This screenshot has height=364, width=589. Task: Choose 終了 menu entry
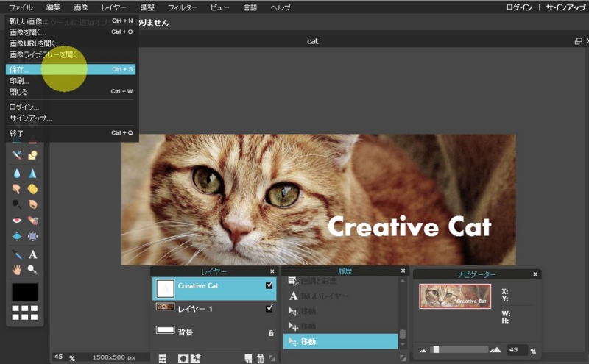point(71,133)
